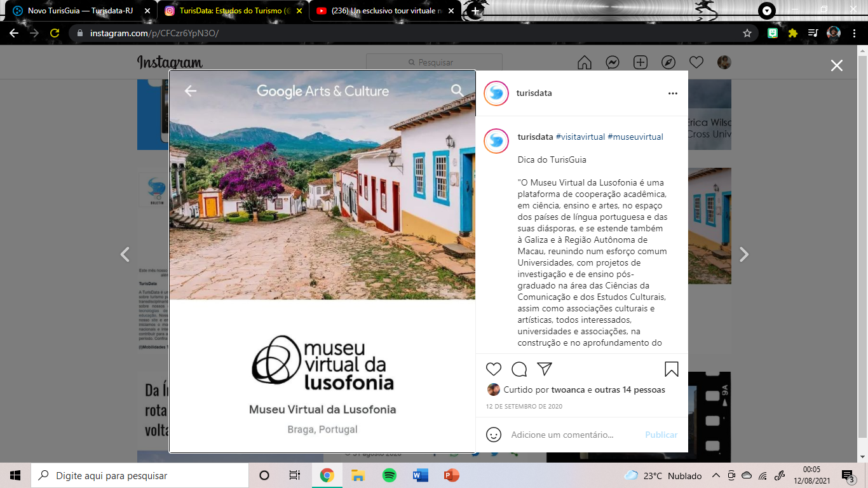This screenshot has height=488, width=868.
Task: Bookmark this page with the star icon
Action: [x=747, y=33]
